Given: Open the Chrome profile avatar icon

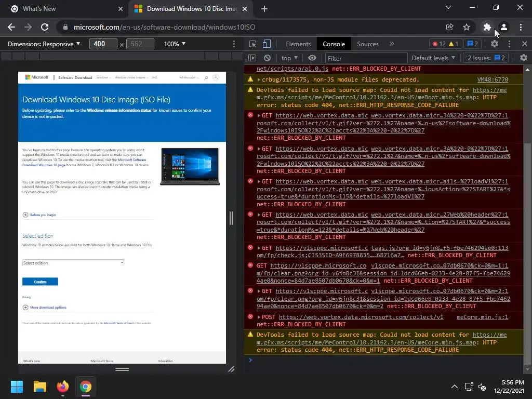Looking at the screenshot, I should pyautogui.click(x=504, y=27).
